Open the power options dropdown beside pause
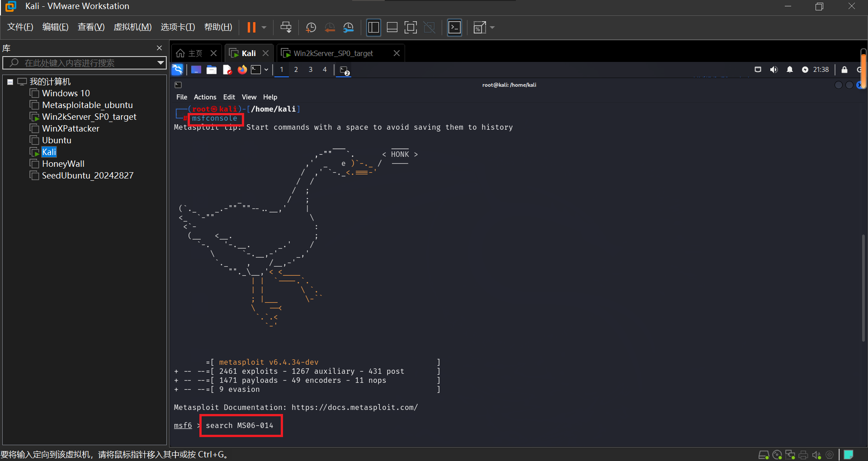The height and width of the screenshot is (461, 868). tap(264, 28)
